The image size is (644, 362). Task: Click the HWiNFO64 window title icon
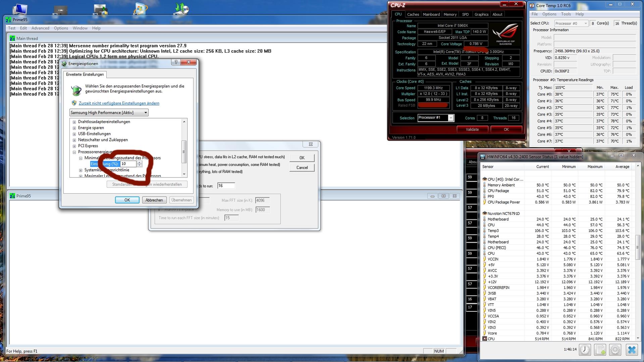pyautogui.click(x=483, y=157)
